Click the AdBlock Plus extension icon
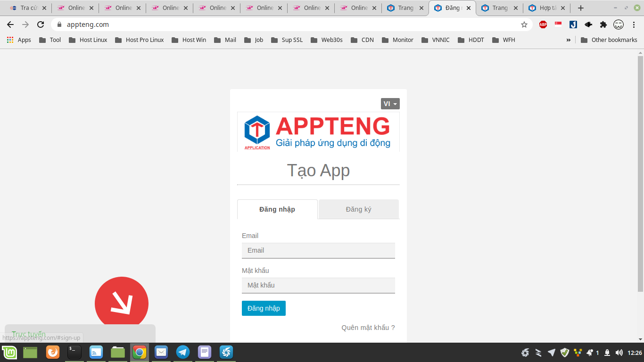 coord(543,25)
